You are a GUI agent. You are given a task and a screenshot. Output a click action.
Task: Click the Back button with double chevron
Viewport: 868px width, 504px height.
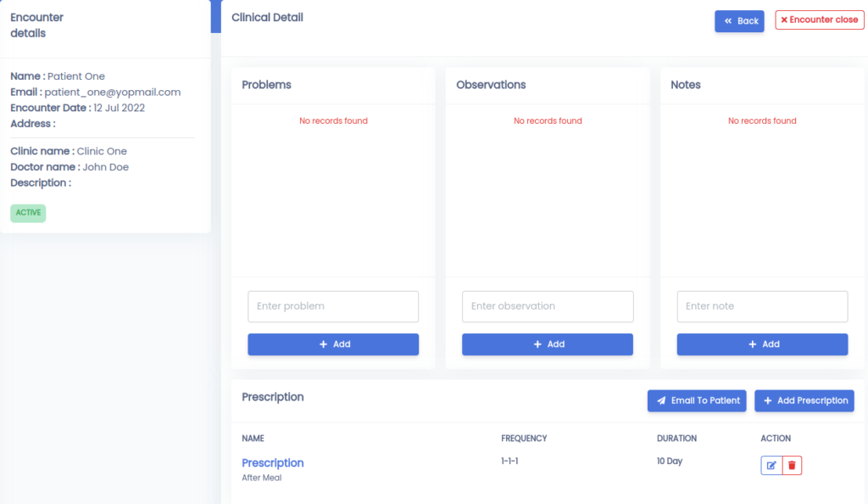pos(739,21)
